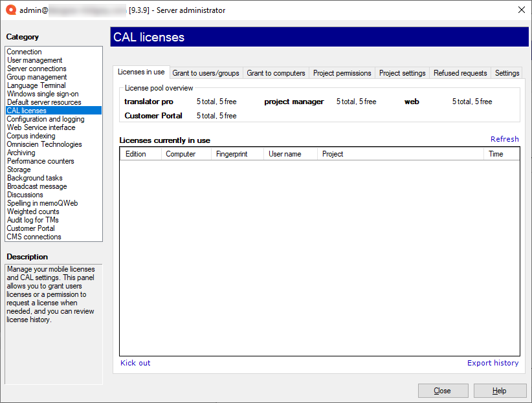
Task: View the Refused requests tab
Action: pos(460,72)
